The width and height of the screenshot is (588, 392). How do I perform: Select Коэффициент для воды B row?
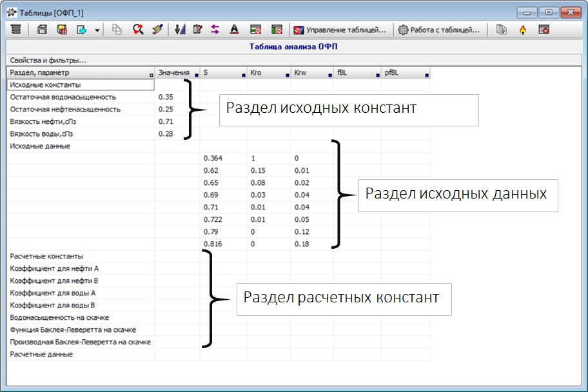(52, 306)
